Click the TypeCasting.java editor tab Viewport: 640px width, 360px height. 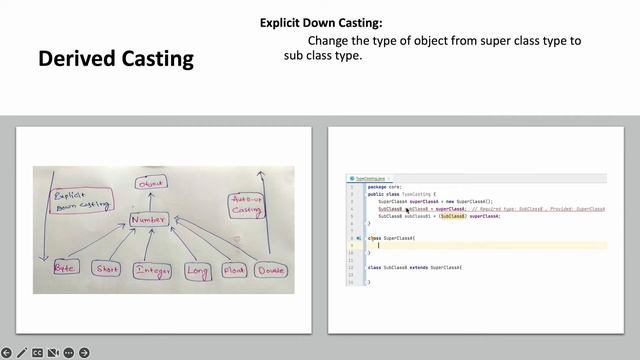tap(369, 178)
